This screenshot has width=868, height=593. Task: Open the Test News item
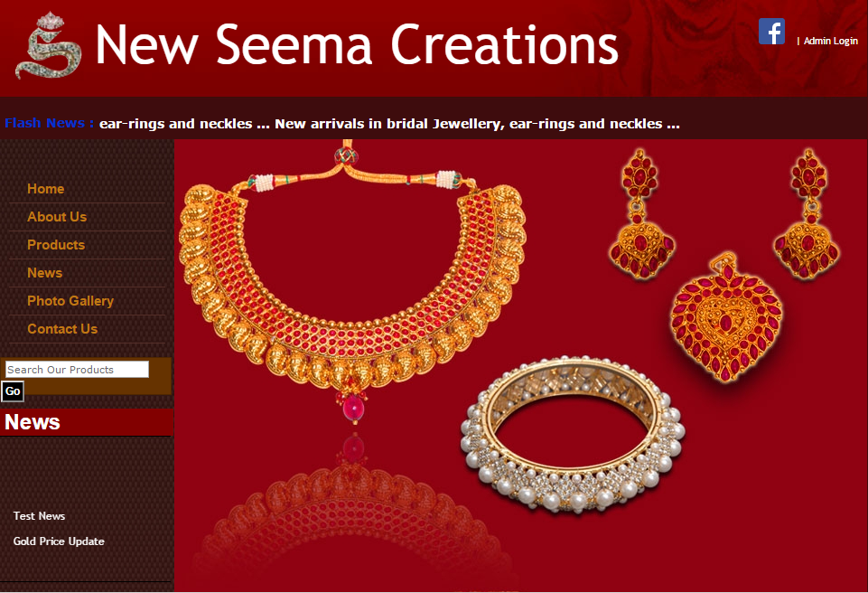pos(40,516)
